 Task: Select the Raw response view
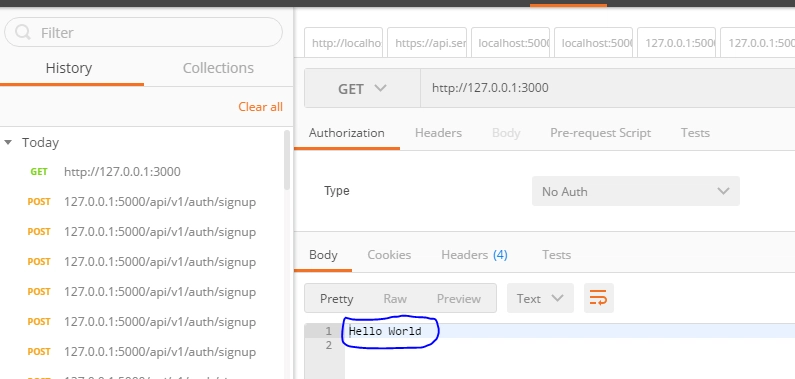click(x=395, y=298)
